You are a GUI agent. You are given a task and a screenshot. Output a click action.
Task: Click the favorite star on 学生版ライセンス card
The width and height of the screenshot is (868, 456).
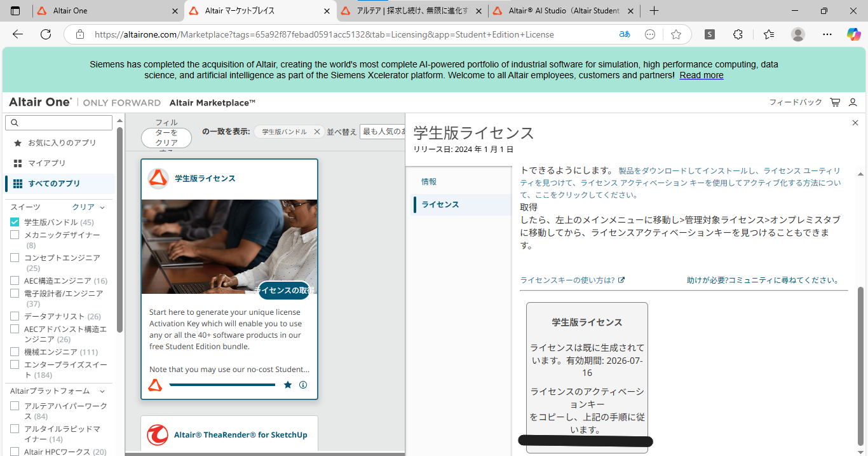point(288,385)
